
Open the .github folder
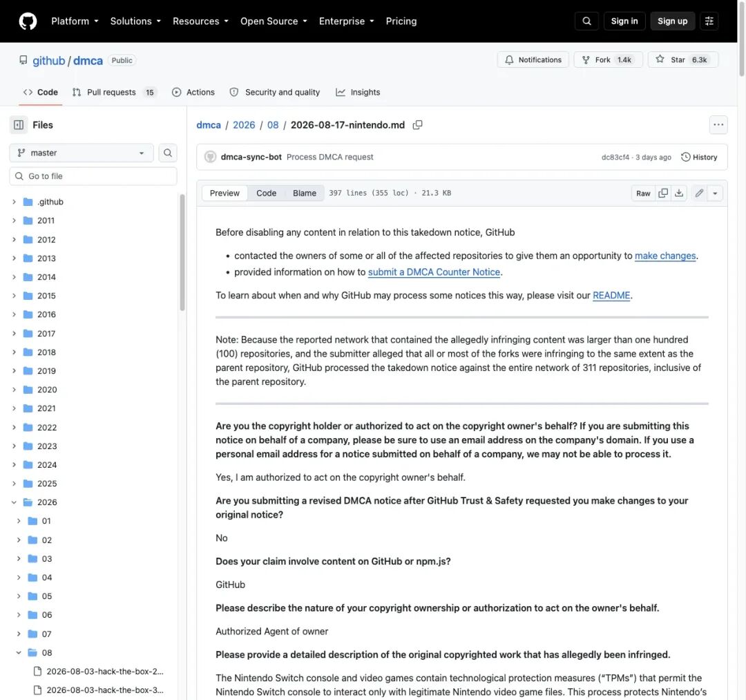[x=50, y=202]
